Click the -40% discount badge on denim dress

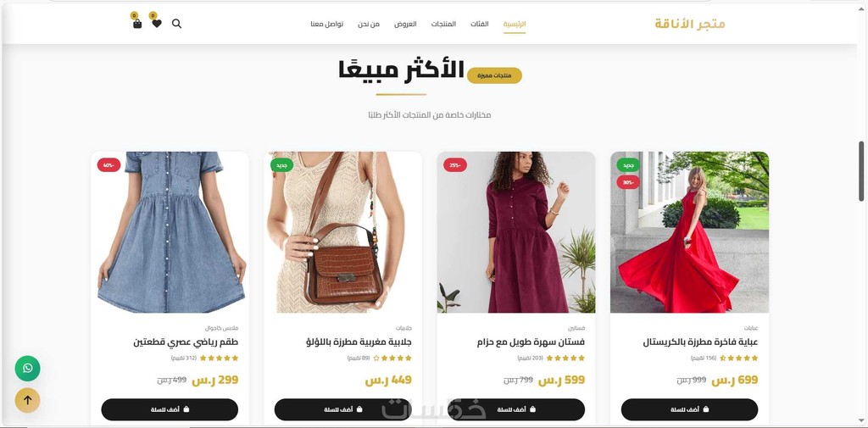[x=108, y=165]
